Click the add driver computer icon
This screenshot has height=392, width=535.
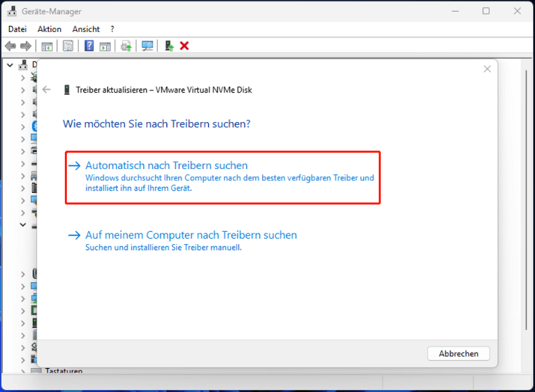tap(169, 46)
